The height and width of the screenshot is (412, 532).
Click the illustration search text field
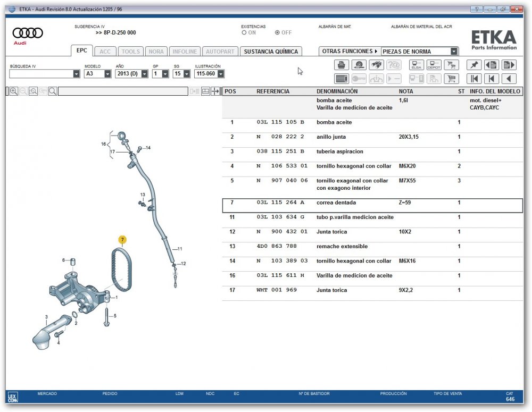123,91
